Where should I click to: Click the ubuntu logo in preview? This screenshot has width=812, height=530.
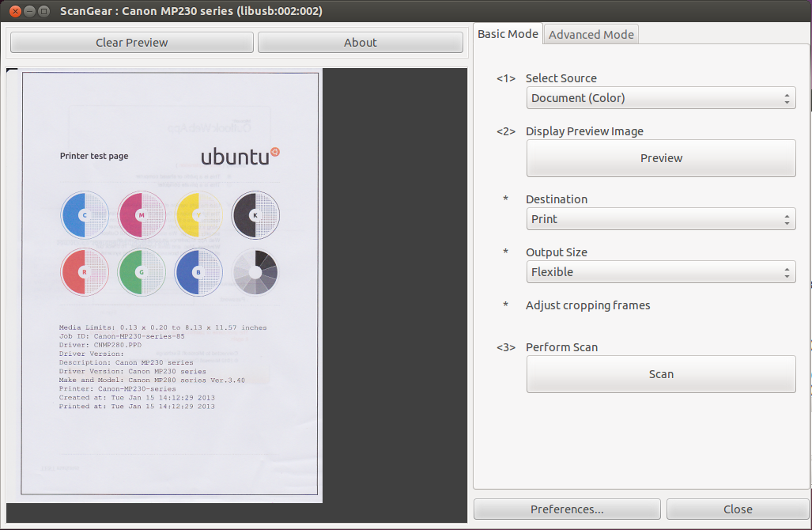point(240,156)
